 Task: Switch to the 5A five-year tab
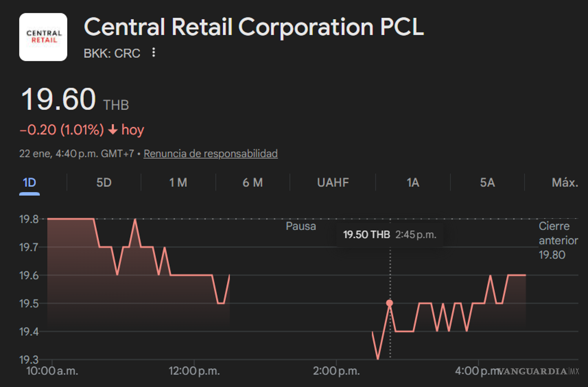tap(487, 183)
